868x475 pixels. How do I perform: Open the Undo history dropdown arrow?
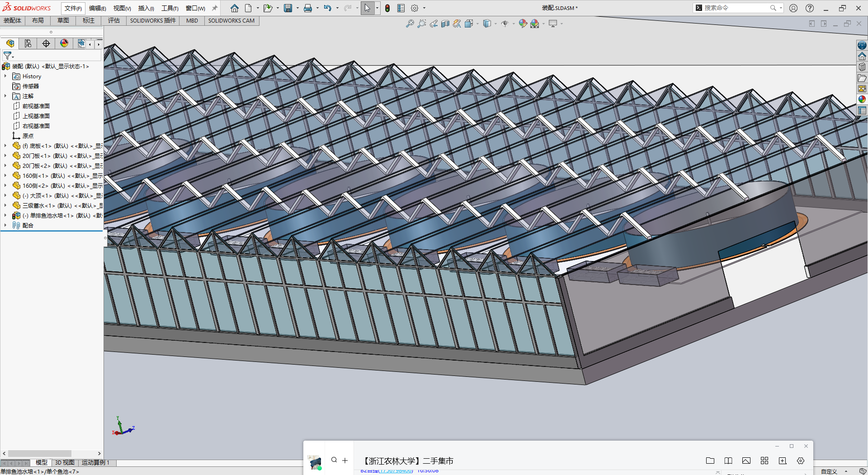[x=337, y=8]
